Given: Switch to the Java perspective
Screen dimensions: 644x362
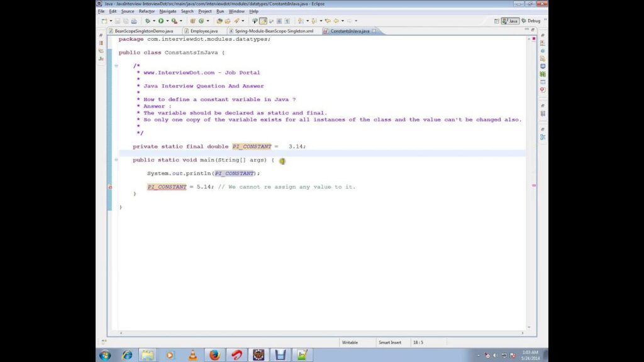Looking at the screenshot, I should click(x=510, y=21).
